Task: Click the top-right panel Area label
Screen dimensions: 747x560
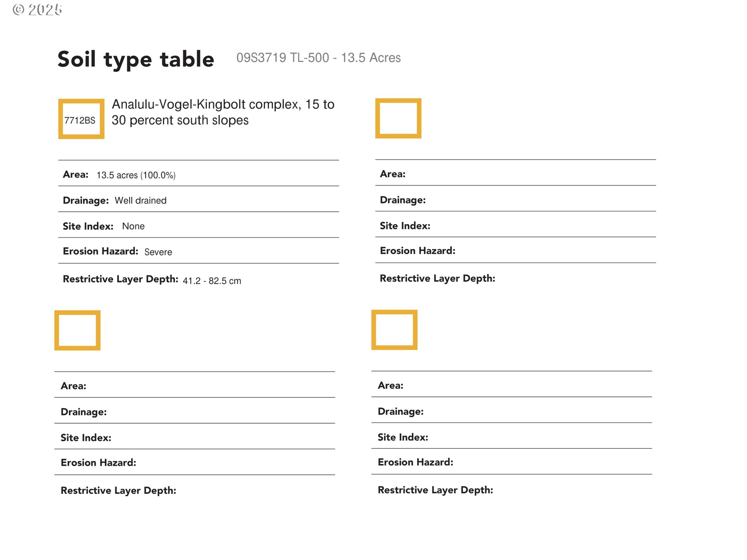Action: click(x=392, y=174)
